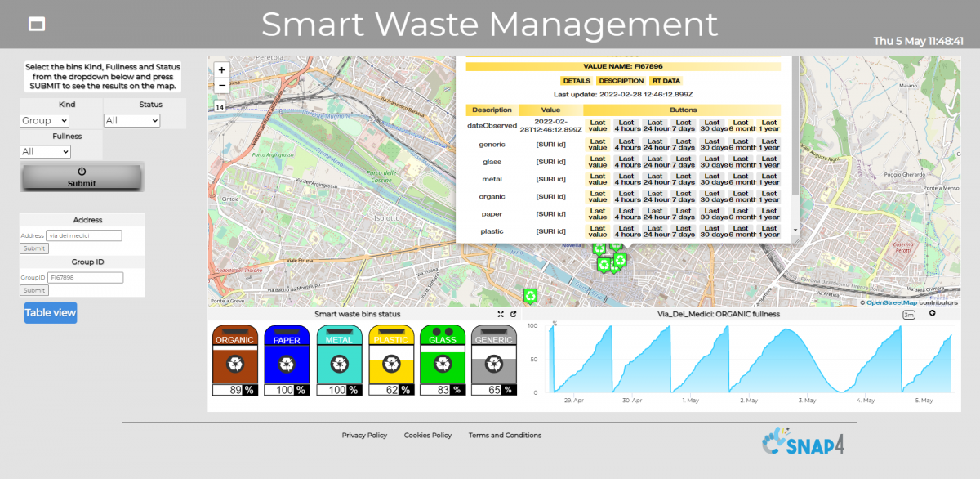Open the RT DATA tab in popup
Screen dimensions: 980x479
pos(666,81)
